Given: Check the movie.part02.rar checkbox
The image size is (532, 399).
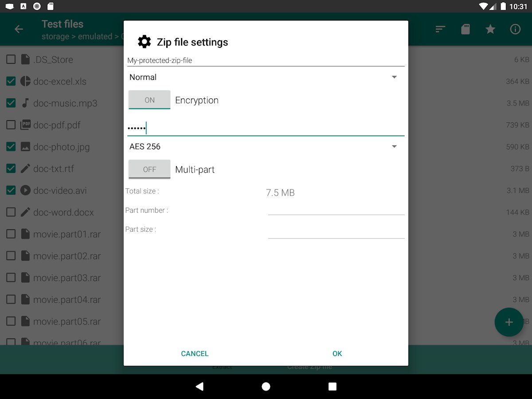Looking at the screenshot, I should tap(11, 255).
